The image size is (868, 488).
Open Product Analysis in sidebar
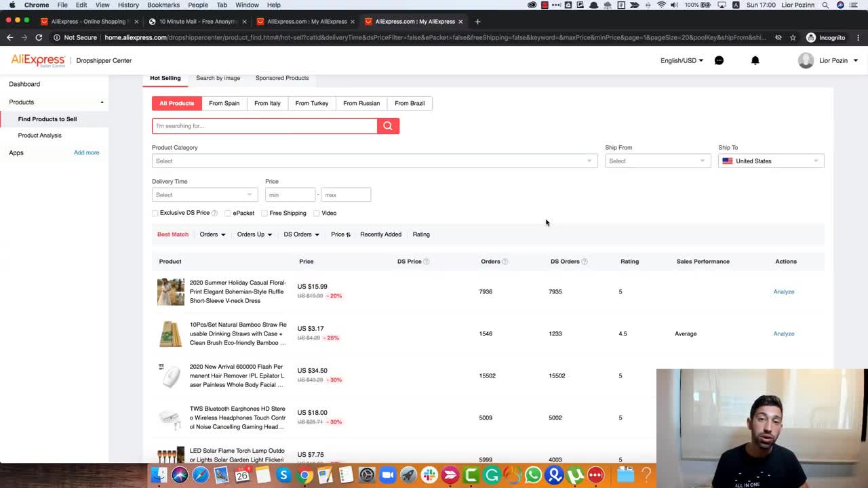pyautogui.click(x=39, y=136)
